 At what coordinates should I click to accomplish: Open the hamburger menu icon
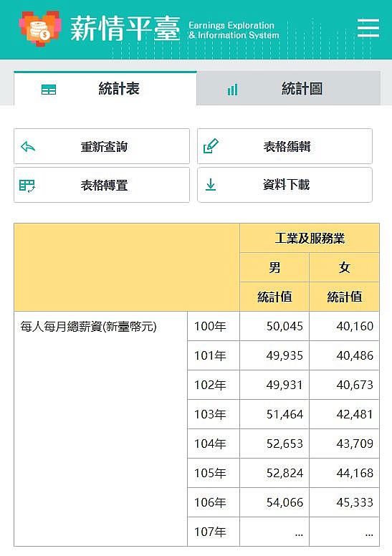coord(368,28)
